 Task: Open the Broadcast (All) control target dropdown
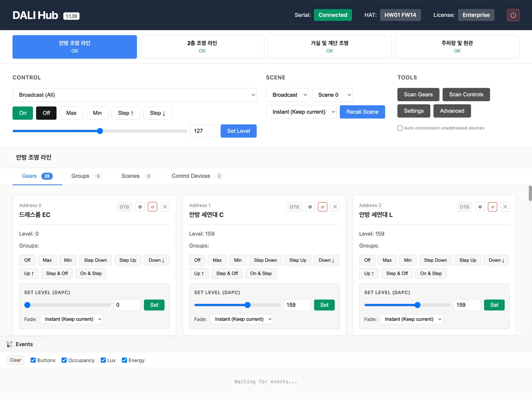point(134,95)
